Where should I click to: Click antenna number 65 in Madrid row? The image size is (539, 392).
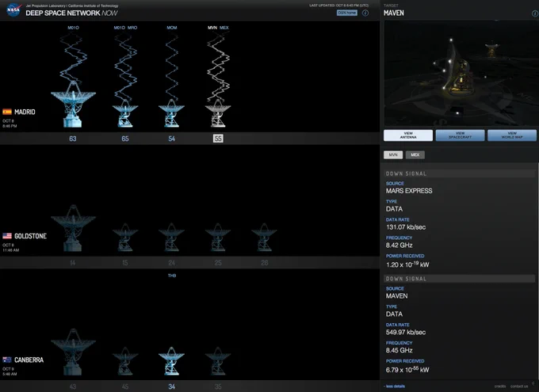pos(125,139)
